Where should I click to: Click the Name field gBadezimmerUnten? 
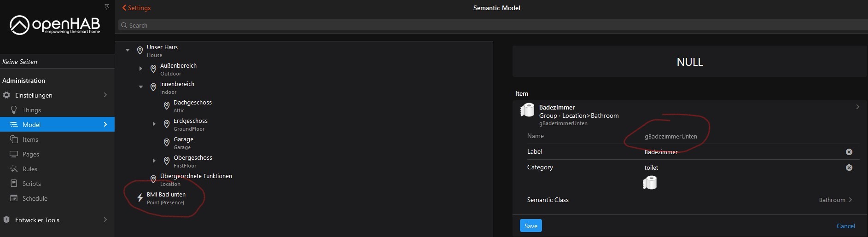[751, 136]
